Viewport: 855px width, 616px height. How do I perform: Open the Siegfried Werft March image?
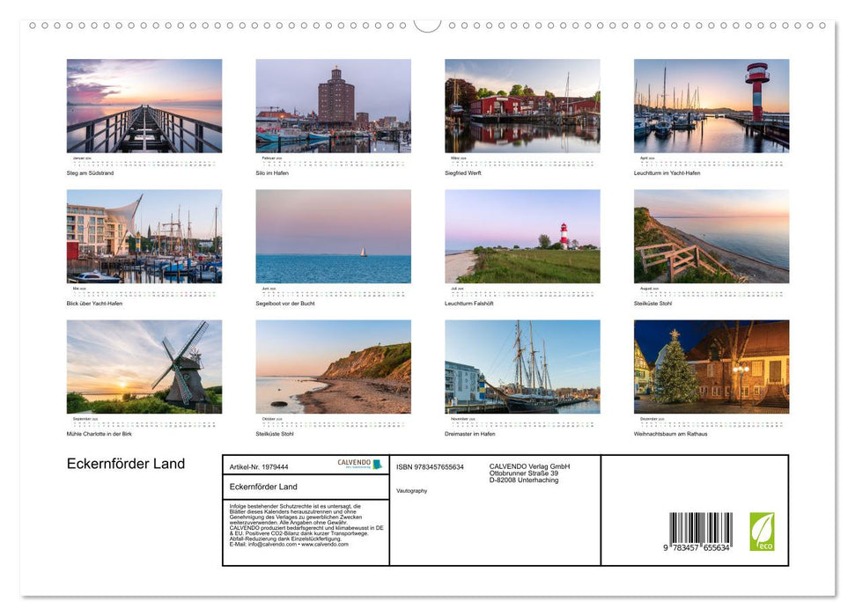point(523,106)
